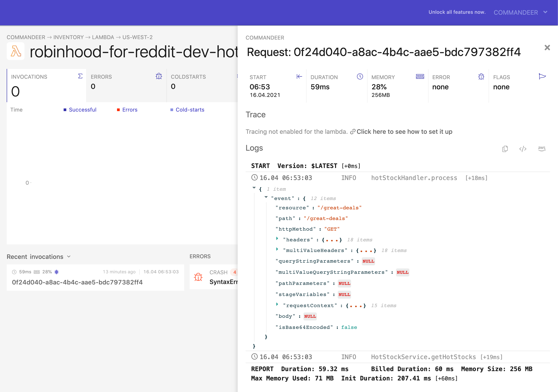Click the "/great-deals" path value

[326, 218]
